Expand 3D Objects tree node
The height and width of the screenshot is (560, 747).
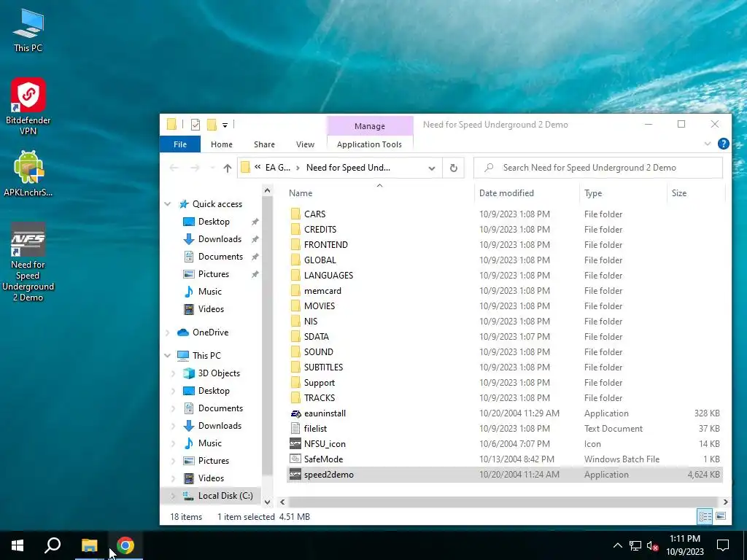click(x=174, y=373)
